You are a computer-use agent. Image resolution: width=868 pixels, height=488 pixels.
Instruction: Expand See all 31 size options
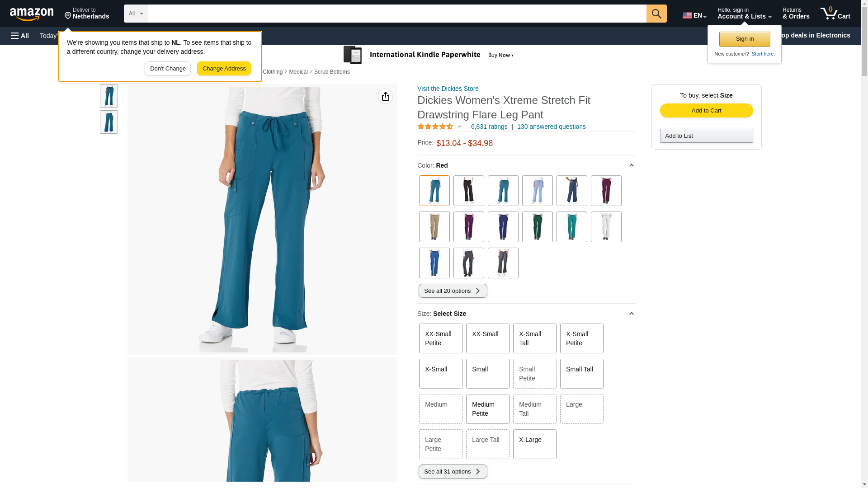coord(453,471)
